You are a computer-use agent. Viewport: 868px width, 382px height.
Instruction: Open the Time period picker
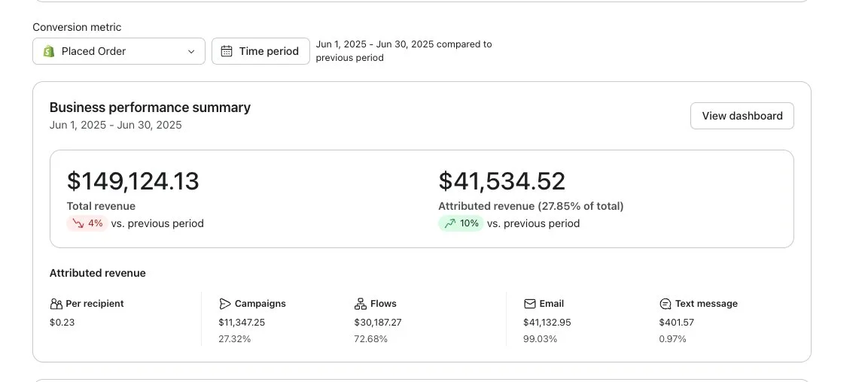pos(260,51)
